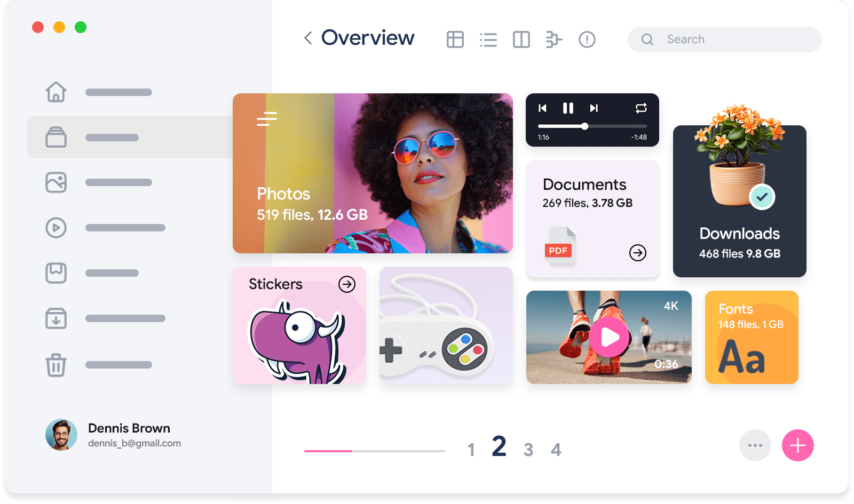Screen dimensions: 854x504
Task: Open the info alert icon in toolbar
Action: [x=587, y=39]
